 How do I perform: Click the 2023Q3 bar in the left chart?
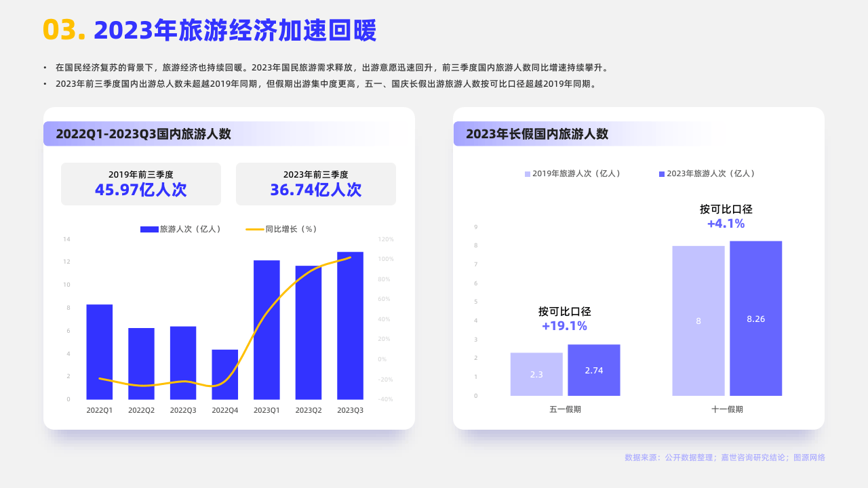[x=351, y=325]
